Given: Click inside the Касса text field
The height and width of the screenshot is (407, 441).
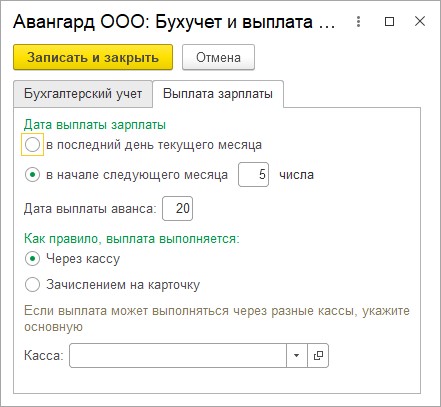Looking at the screenshot, I should coord(178,355).
